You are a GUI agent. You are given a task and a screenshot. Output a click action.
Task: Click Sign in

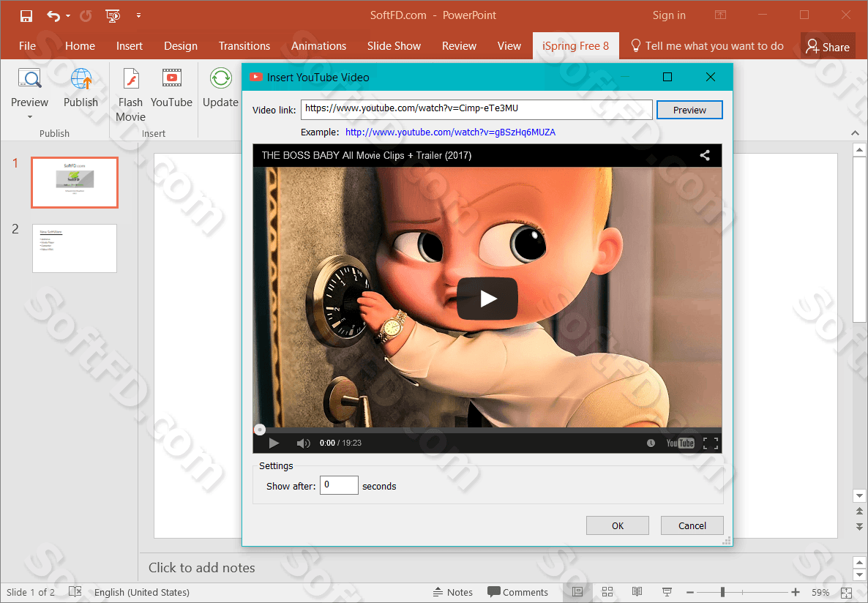click(669, 15)
